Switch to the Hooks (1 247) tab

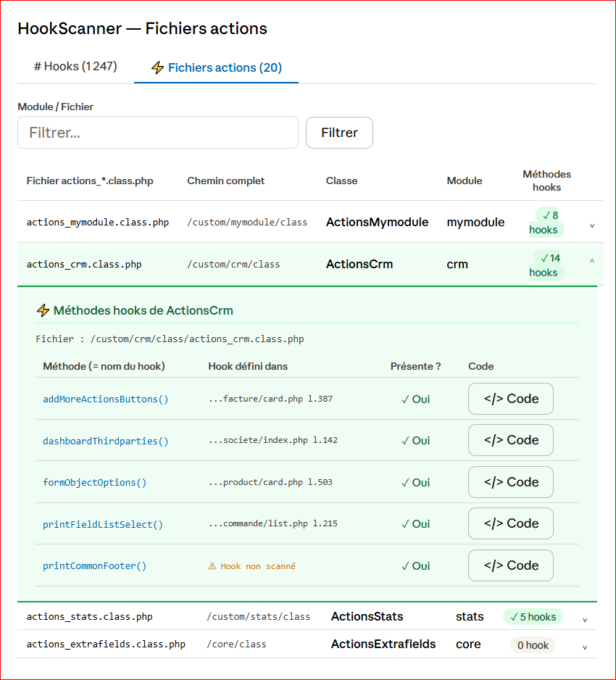(75, 67)
